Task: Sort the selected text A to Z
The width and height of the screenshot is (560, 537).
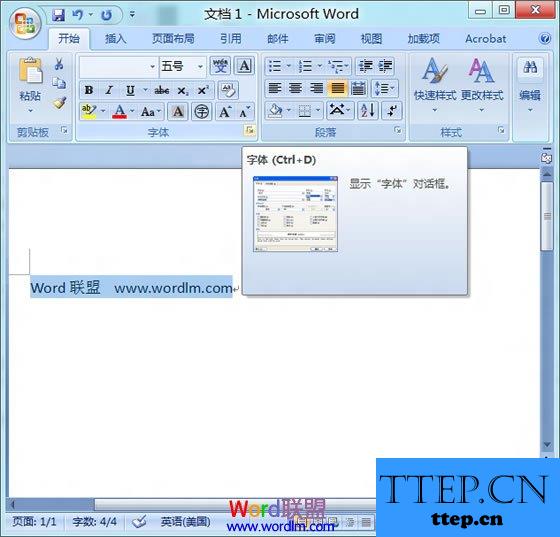Action: click(368, 110)
